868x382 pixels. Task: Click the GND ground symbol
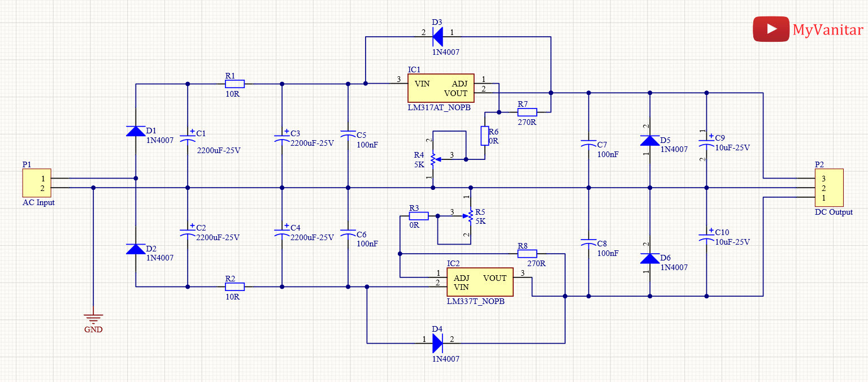(93, 318)
